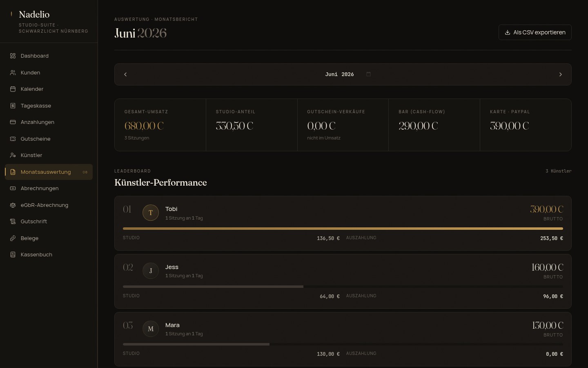Open the Kassenbuch page

point(49,255)
